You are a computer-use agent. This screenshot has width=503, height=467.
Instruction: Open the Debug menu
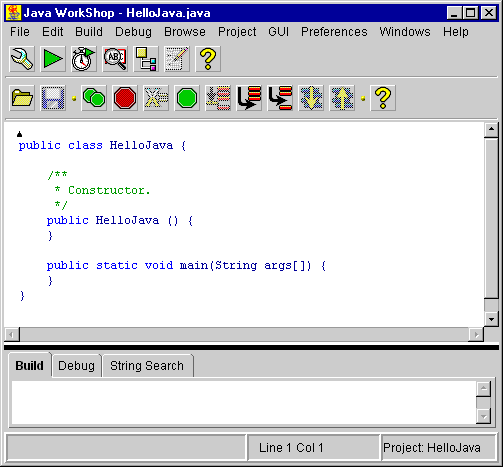[133, 32]
